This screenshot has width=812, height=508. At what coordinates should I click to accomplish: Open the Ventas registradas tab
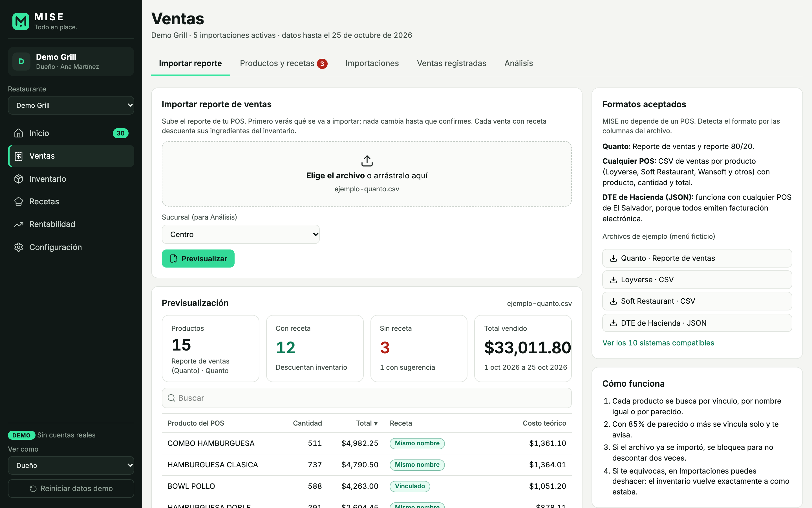pos(451,63)
